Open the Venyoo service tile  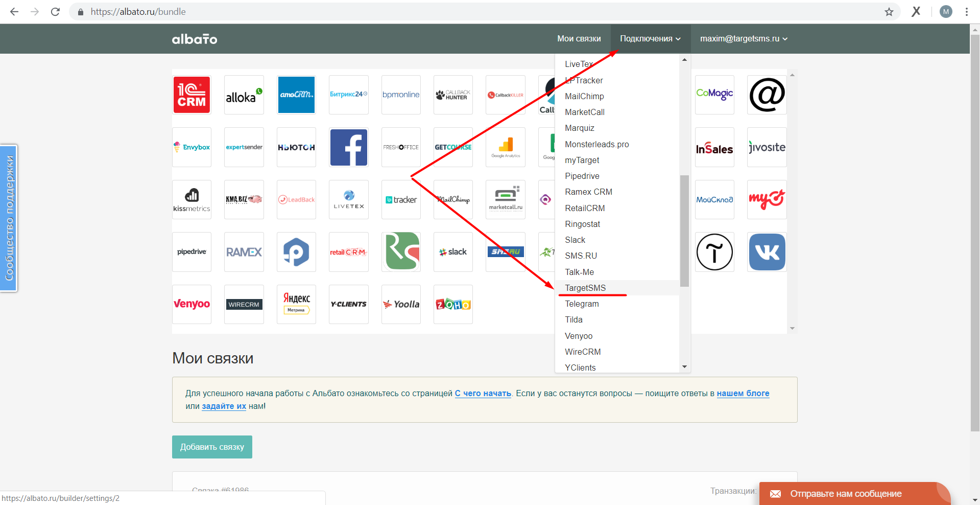coord(192,304)
